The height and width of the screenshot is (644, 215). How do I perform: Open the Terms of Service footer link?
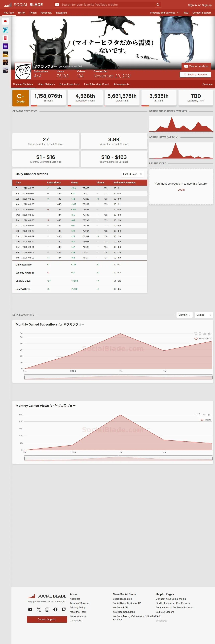pos(79,603)
